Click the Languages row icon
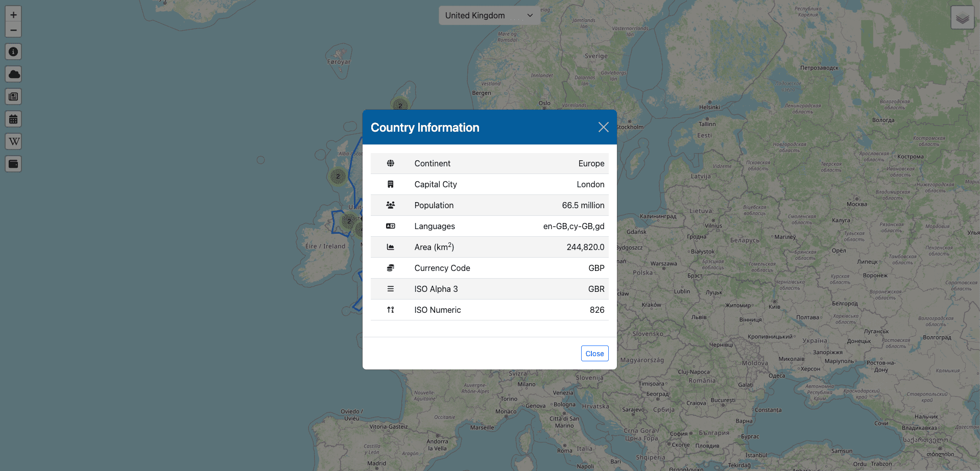This screenshot has height=471, width=980. (x=391, y=226)
